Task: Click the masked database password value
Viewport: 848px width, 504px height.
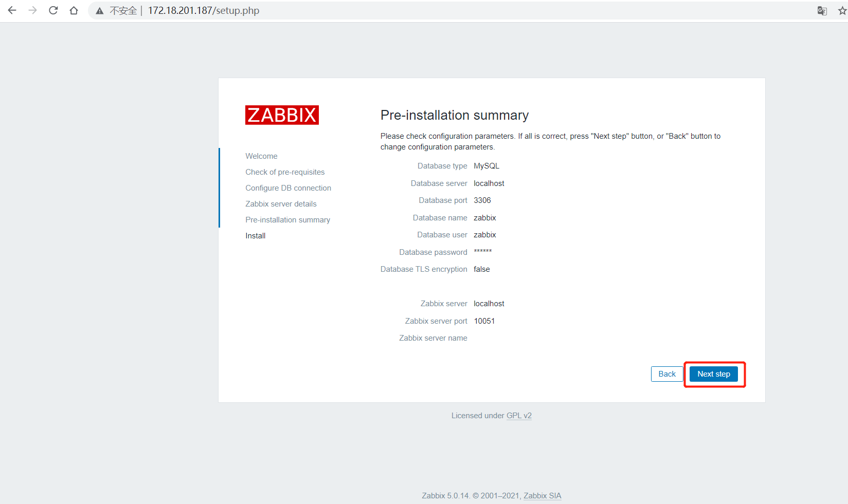Action: tap(483, 252)
